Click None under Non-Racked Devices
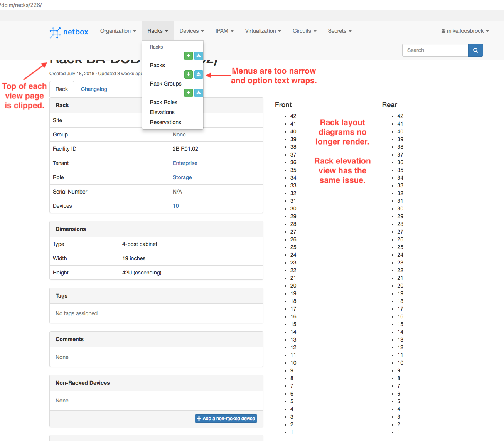 coord(62,401)
